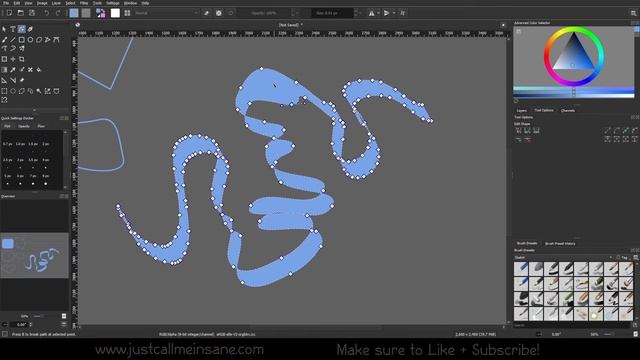The width and height of the screenshot is (640, 360).
Task: Select the Contiguous Selection magic wand
Action: coord(39,91)
